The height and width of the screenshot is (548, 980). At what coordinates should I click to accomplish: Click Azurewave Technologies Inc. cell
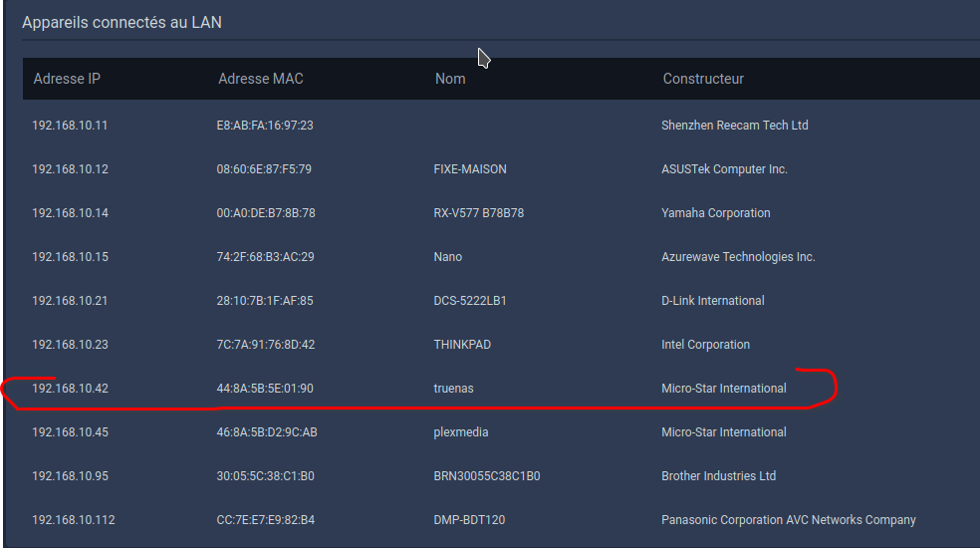[738, 256]
